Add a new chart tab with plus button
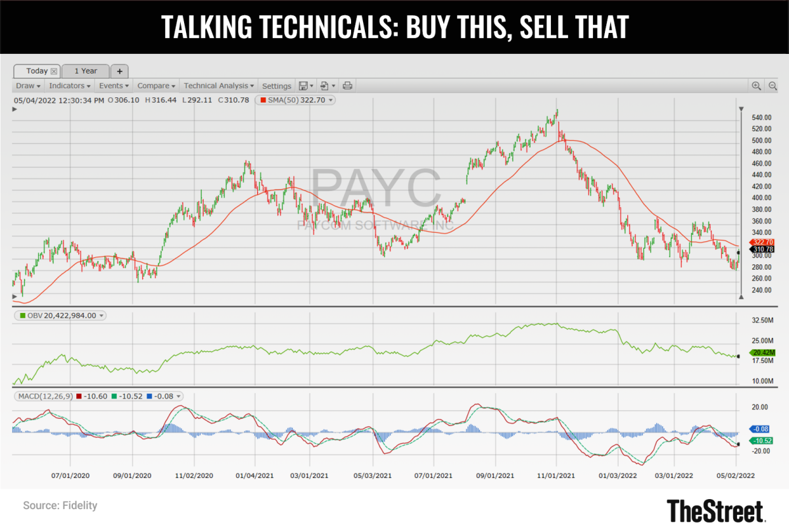This screenshot has height=532, width=789. point(120,71)
